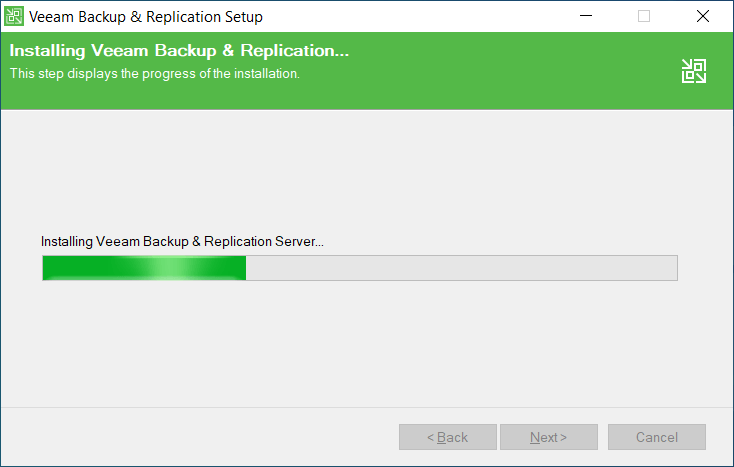Close the Veeam setup window
734x467 pixels.
click(703, 16)
